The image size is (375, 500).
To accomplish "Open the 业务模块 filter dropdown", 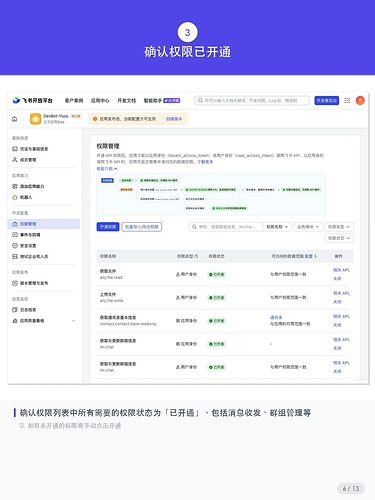I will pyautogui.click(x=308, y=227).
